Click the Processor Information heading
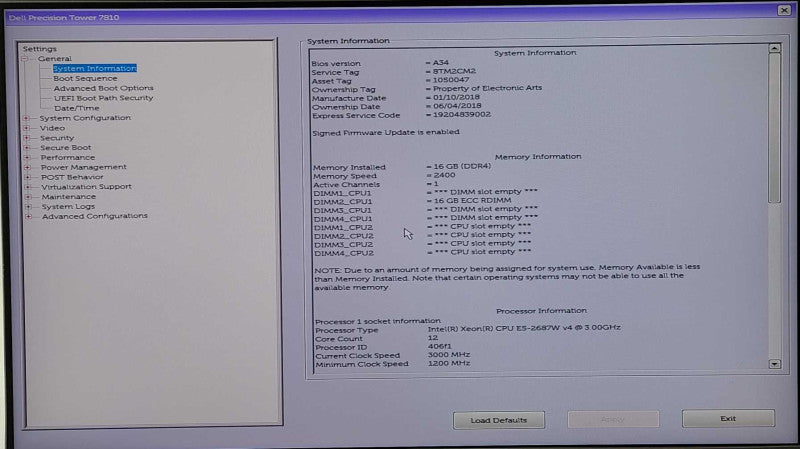The image size is (800, 449). 541,311
